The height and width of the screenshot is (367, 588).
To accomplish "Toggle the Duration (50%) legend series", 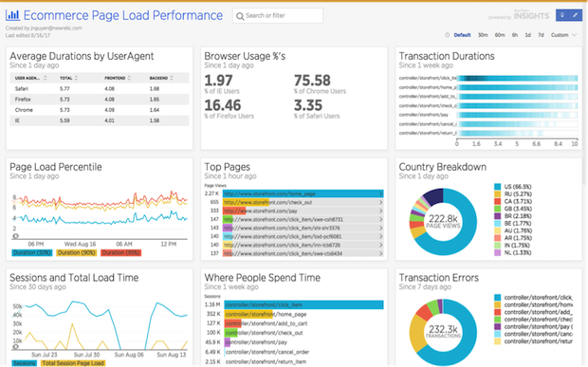I will (x=32, y=252).
